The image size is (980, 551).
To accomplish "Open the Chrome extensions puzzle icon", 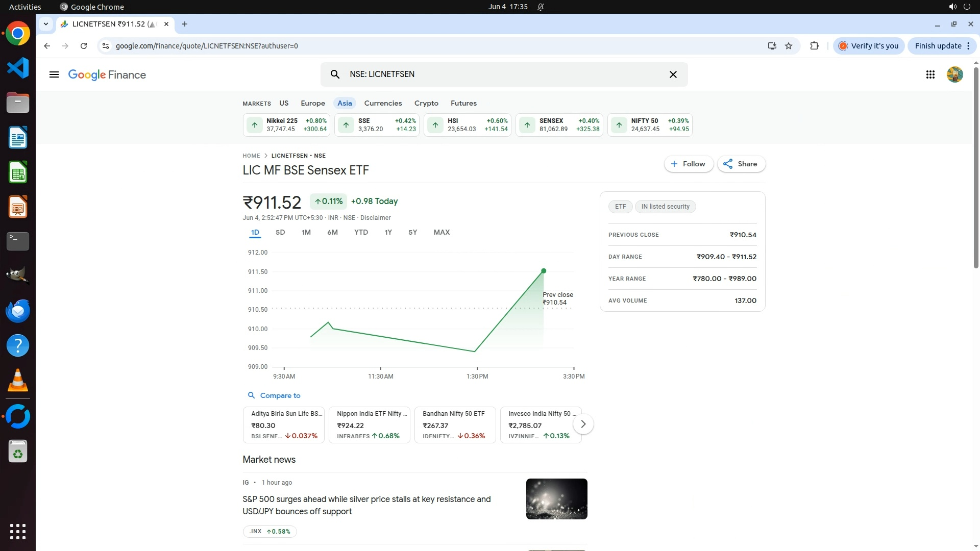I will coord(814,46).
